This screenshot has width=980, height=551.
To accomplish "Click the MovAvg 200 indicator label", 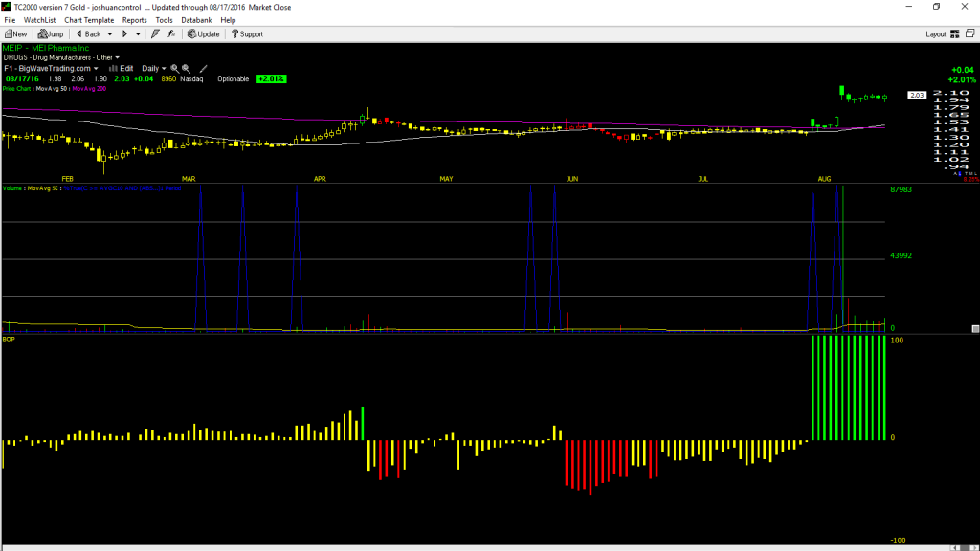I will click(89, 89).
